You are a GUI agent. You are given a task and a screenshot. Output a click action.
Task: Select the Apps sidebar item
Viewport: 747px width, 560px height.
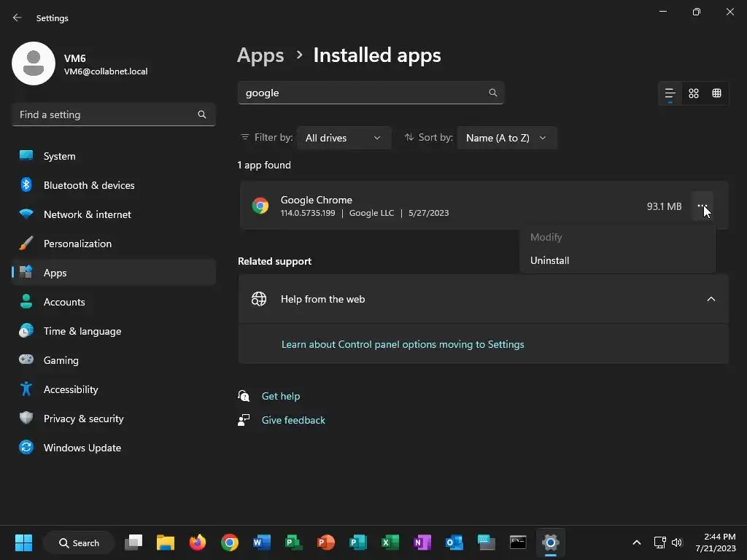coord(113,273)
